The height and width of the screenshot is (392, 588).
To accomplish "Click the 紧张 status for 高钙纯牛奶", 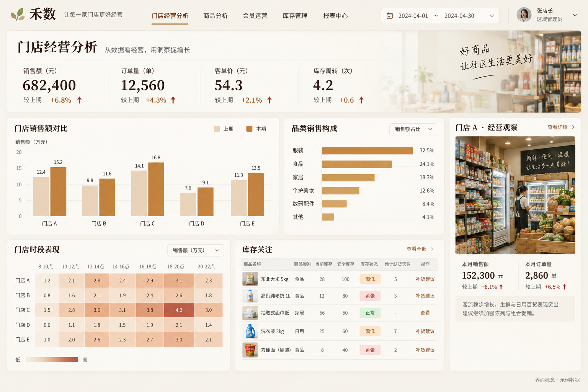I will click(x=370, y=296).
